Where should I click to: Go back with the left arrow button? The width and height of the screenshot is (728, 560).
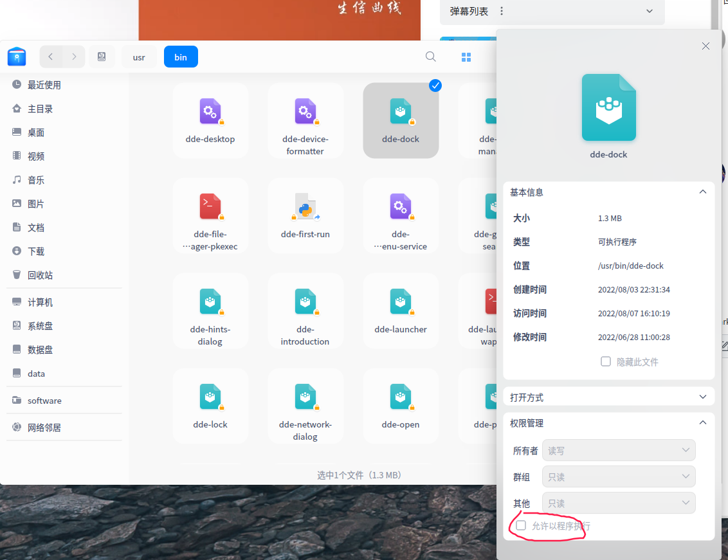click(x=51, y=57)
